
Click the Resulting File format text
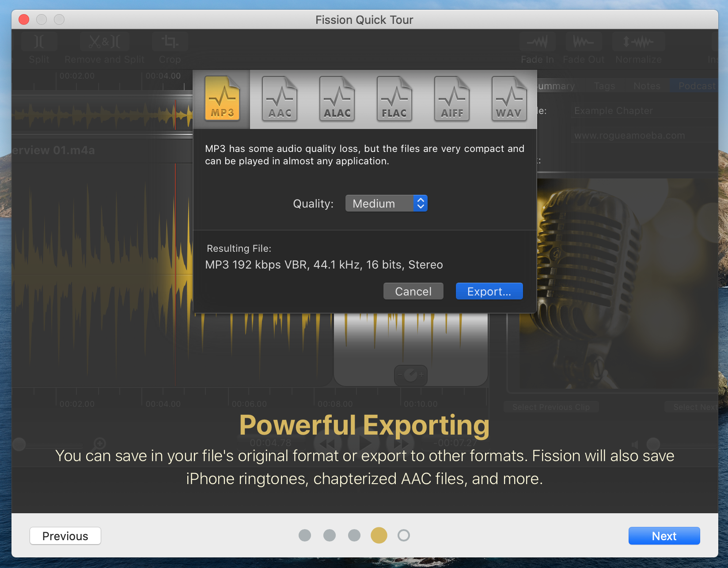pos(324,265)
